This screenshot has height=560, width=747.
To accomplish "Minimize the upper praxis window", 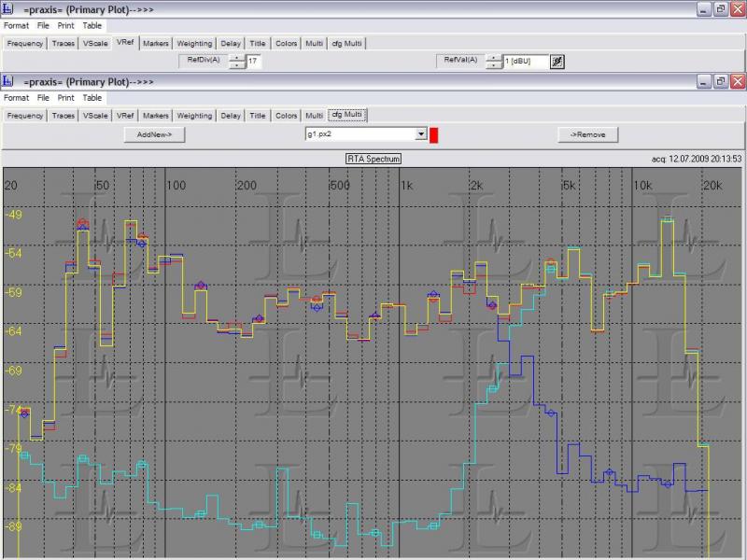I will [x=704, y=9].
